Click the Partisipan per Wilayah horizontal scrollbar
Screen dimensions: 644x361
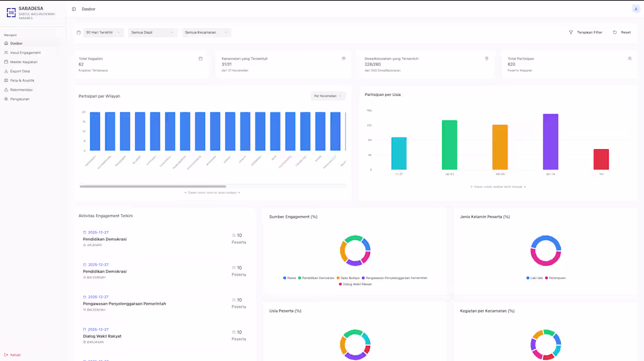tap(153, 186)
